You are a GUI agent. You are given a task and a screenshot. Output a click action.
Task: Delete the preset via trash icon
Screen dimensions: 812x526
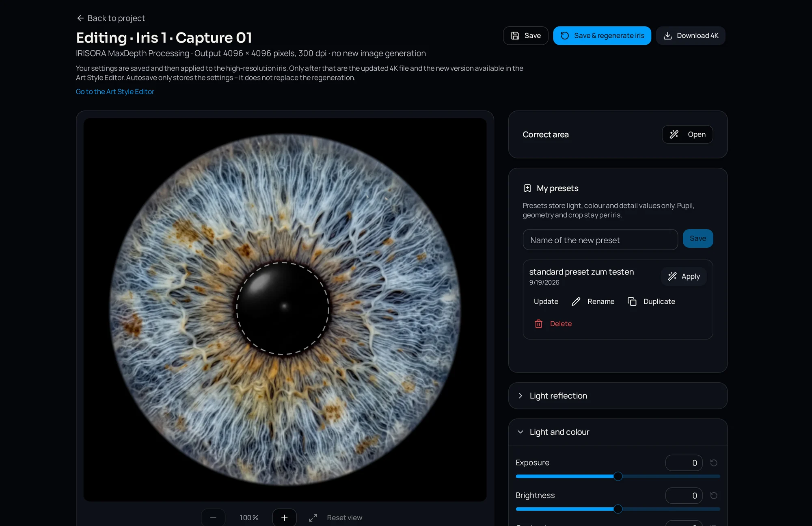pos(538,324)
